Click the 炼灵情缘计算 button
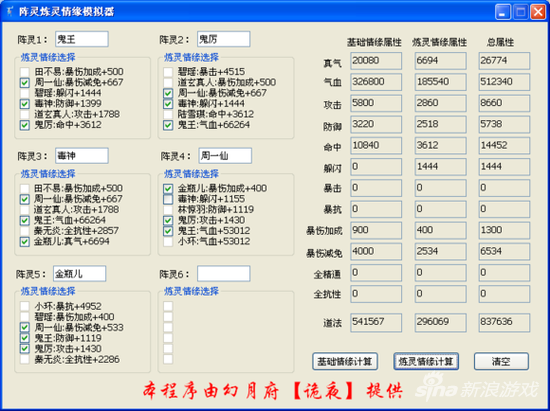 pyautogui.click(x=426, y=361)
